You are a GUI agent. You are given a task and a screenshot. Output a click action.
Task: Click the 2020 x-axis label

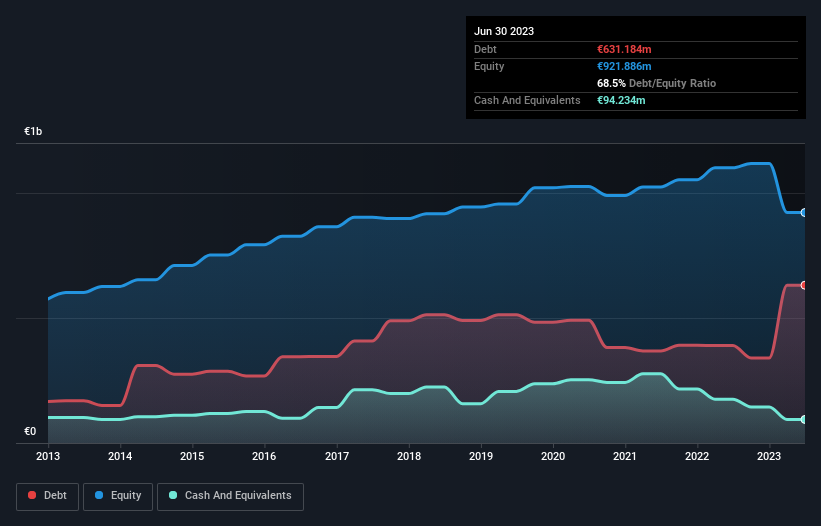553,456
